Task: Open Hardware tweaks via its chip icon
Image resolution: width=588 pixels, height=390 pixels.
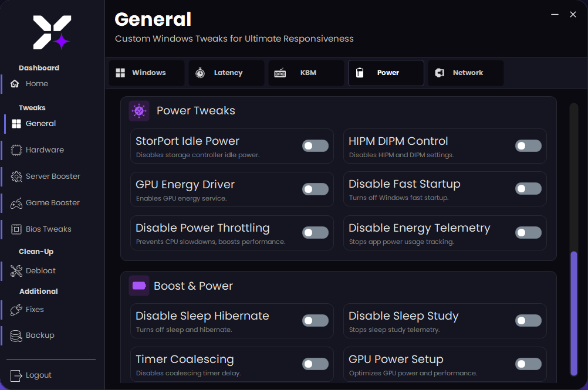Action: coord(15,150)
